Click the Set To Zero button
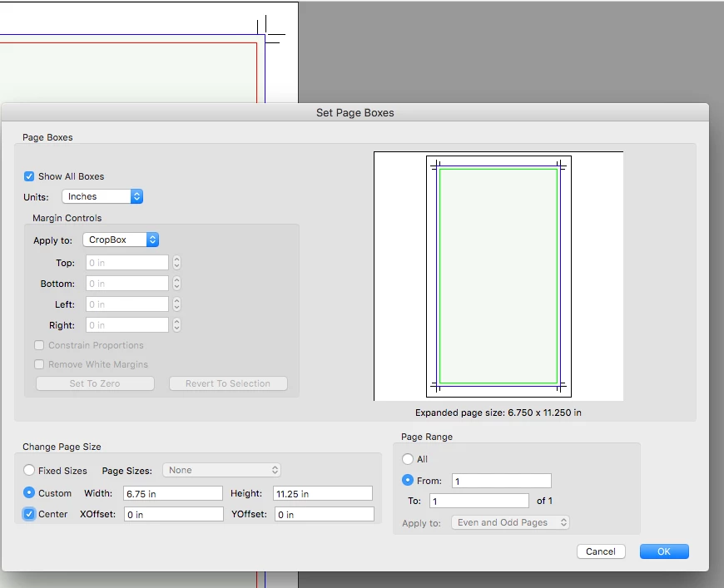The image size is (724, 588). (x=95, y=383)
